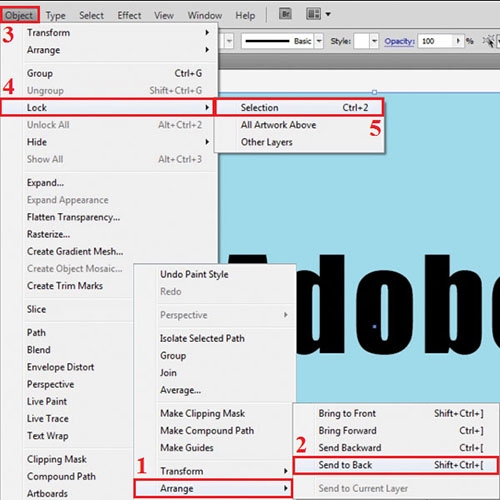Open the Adobe Bridge icon

[x=285, y=14]
